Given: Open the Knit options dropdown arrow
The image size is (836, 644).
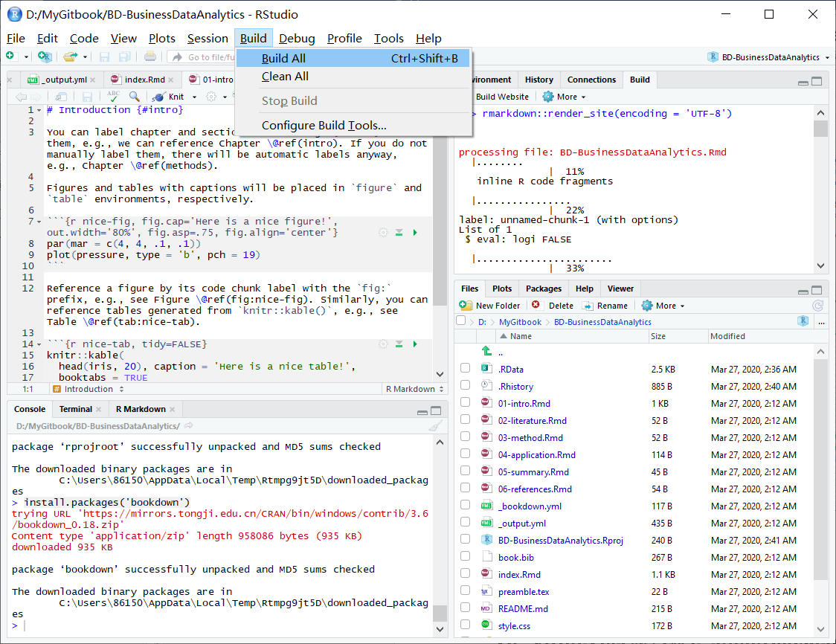Looking at the screenshot, I should coord(195,97).
